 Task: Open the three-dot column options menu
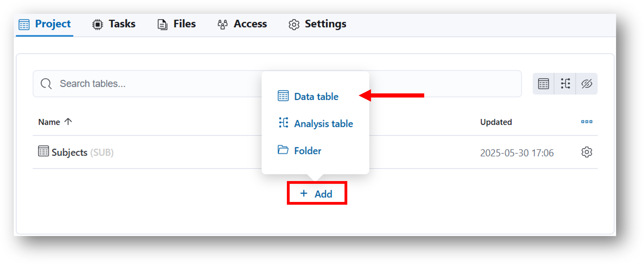587,122
